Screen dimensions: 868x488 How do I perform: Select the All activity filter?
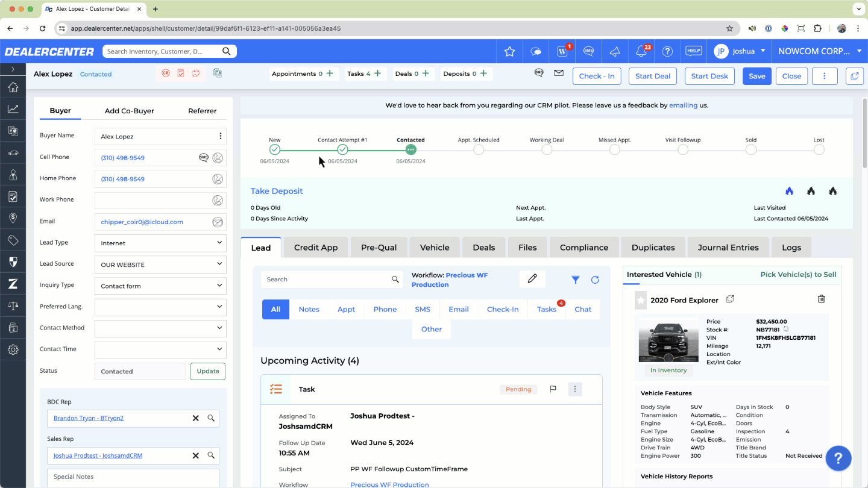point(275,309)
